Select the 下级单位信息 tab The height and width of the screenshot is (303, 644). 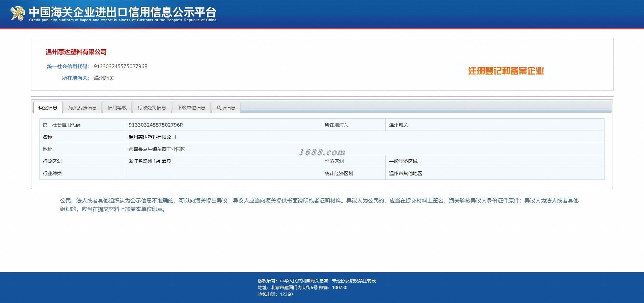click(191, 108)
